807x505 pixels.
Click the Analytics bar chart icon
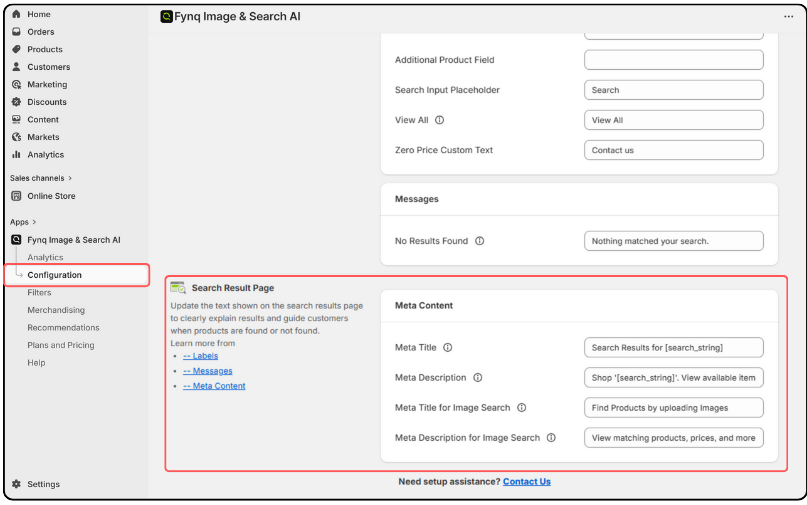[x=16, y=154]
